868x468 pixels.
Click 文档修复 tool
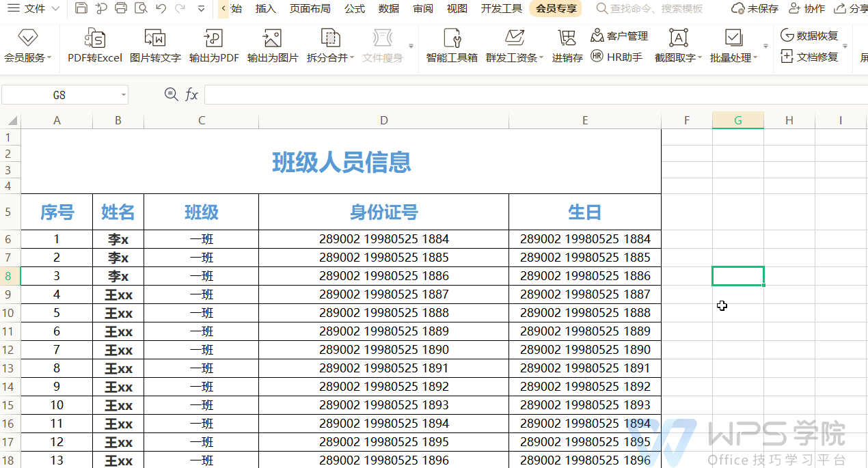tap(809, 57)
